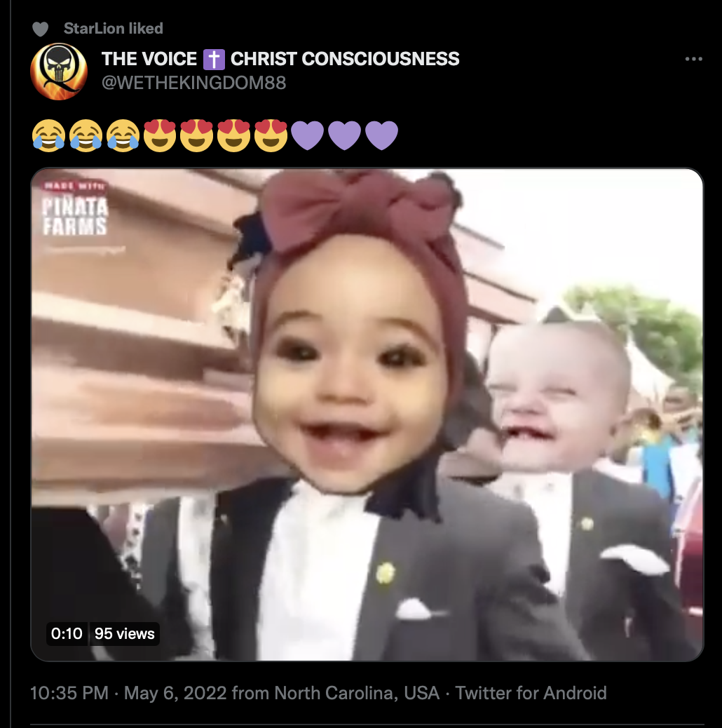This screenshot has height=728, width=722.
Task: Click the third crying-laughing emoji
Action: (x=123, y=135)
